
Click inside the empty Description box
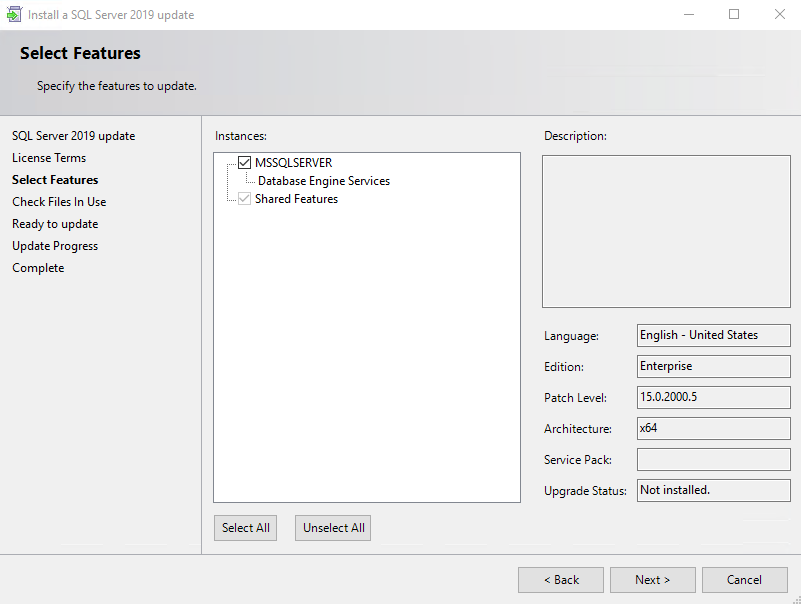point(666,230)
